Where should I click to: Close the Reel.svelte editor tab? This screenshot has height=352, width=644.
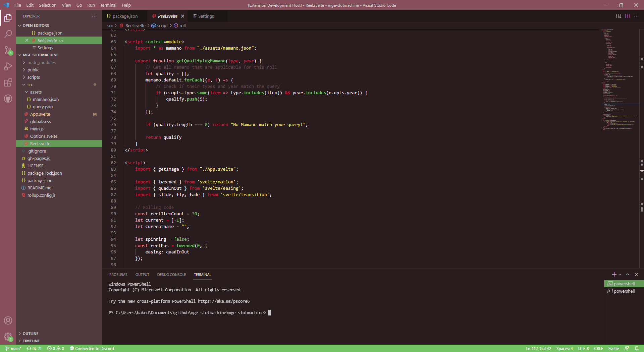click(182, 16)
